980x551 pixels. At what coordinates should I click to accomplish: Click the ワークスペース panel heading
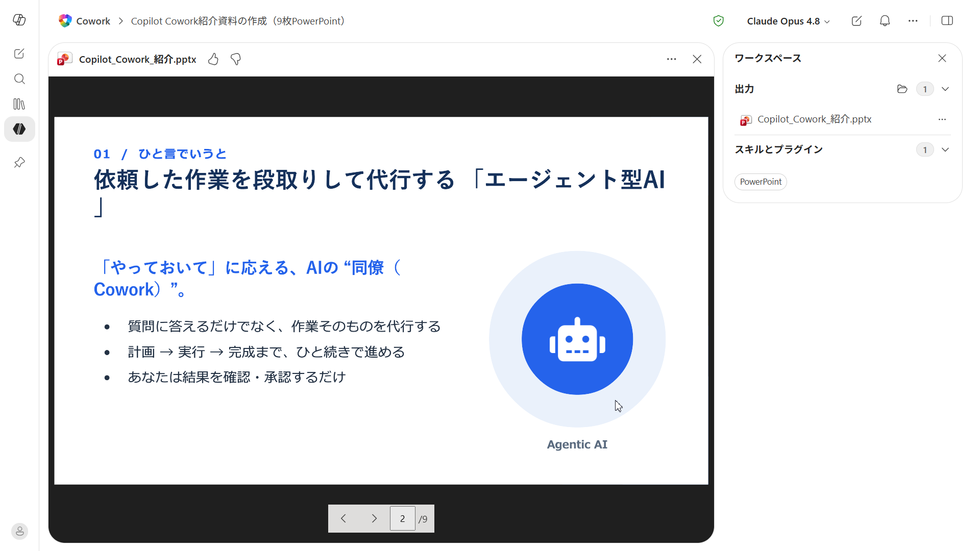click(x=768, y=58)
